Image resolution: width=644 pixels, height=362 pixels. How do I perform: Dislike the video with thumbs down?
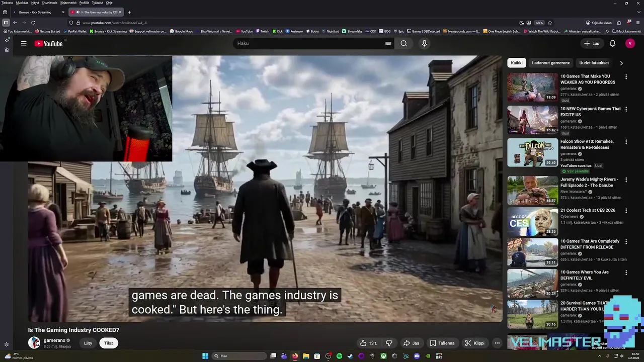coord(389,343)
